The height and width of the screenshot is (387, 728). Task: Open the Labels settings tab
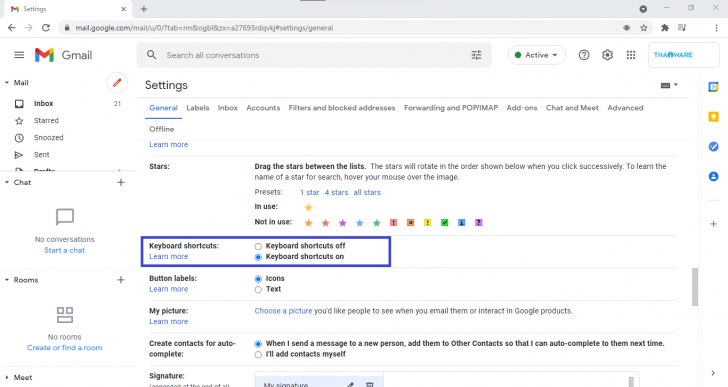[x=198, y=108]
